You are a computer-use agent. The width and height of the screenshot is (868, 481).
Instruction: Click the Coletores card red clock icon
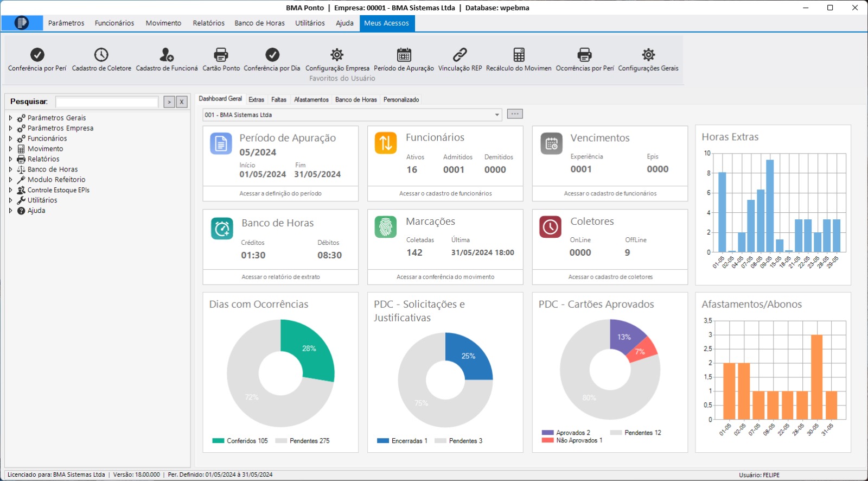pyautogui.click(x=550, y=227)
